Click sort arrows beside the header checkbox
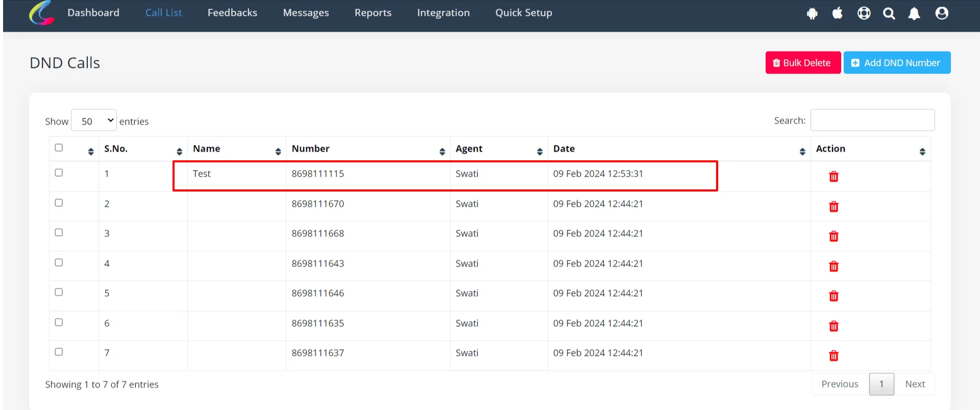The width and height of the screenshot is (980, 410). pyautogui.click(x=91, y=152)
